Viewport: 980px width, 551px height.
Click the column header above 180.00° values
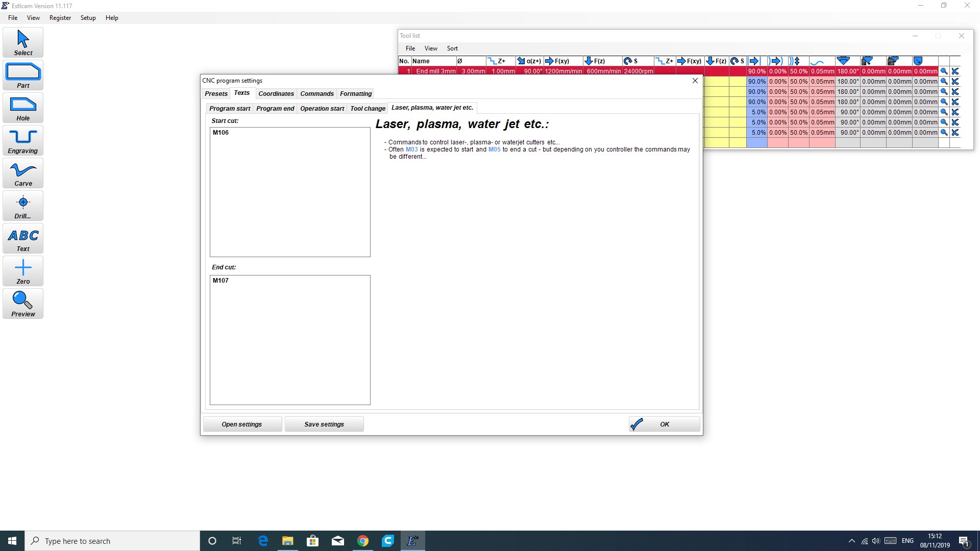click(x=847, y=61)
